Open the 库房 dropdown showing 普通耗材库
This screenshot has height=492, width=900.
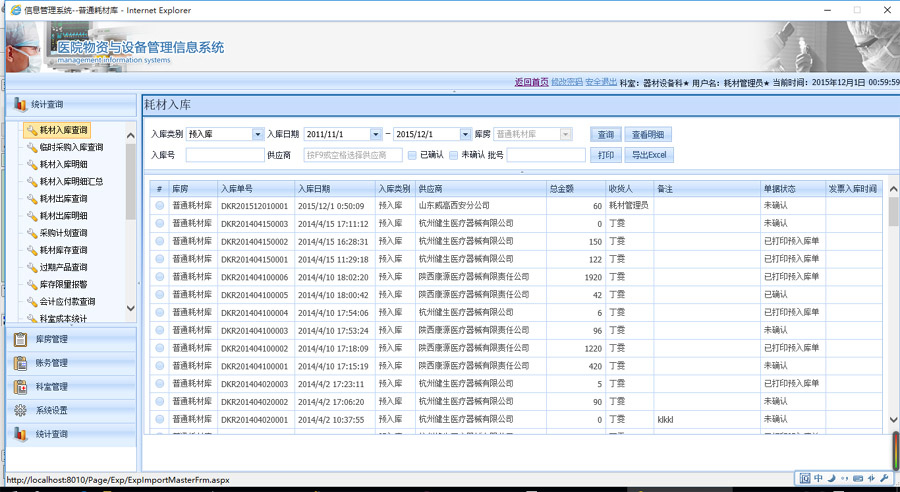point(565,134)
